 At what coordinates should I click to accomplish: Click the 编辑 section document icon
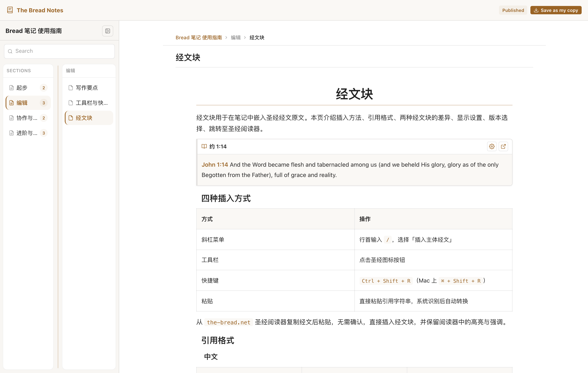12,103
